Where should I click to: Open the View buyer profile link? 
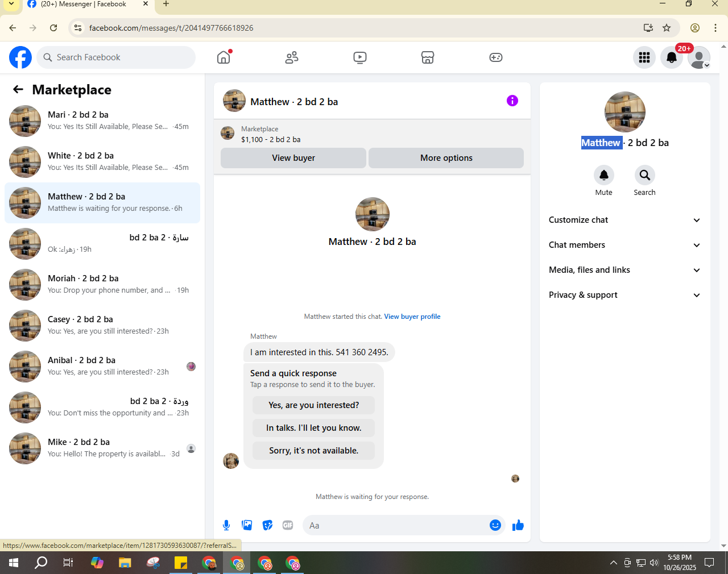[412, 317]
